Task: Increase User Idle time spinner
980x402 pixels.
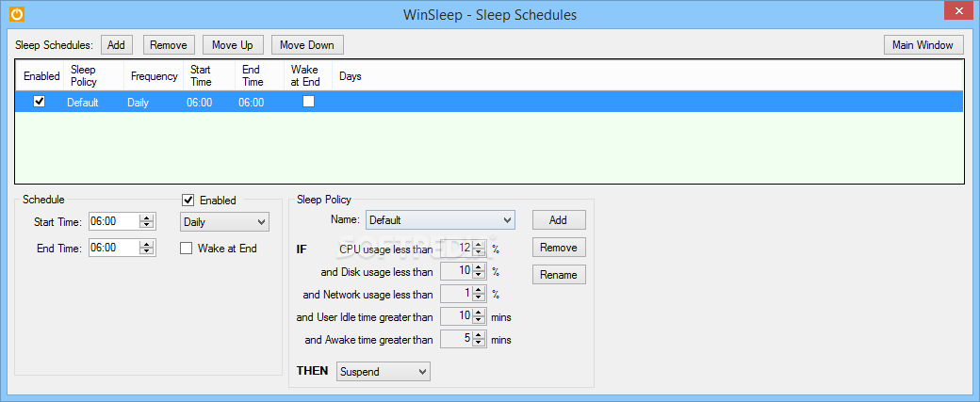Action: tap(479, 313)
